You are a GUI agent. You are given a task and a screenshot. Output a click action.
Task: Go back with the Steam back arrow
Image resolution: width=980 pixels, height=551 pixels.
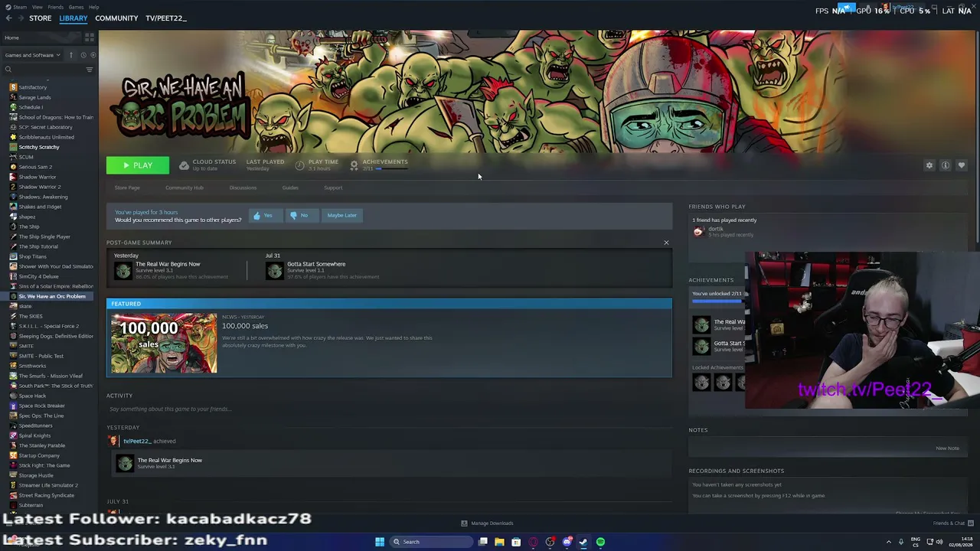click(8, 18)
